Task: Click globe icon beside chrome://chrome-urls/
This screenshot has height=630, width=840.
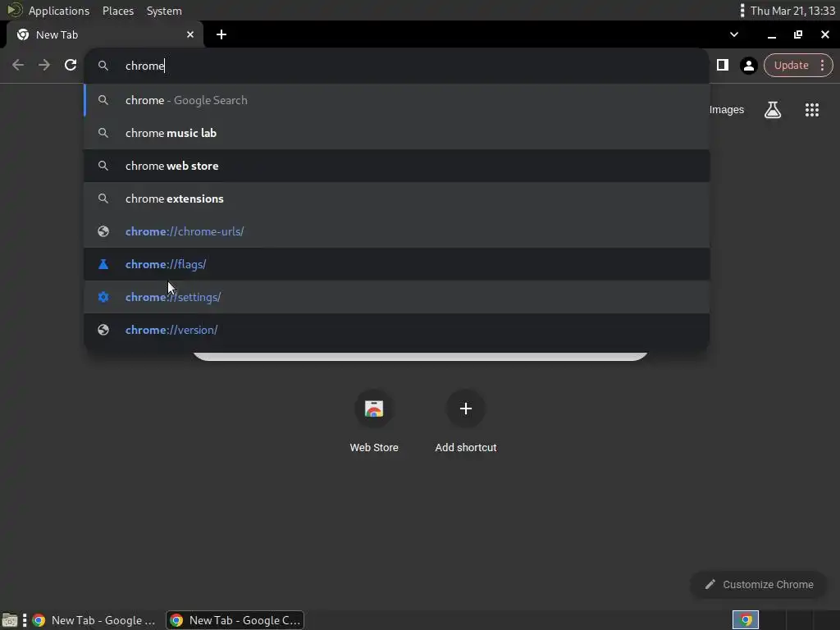Action: (x=103, y=231)
